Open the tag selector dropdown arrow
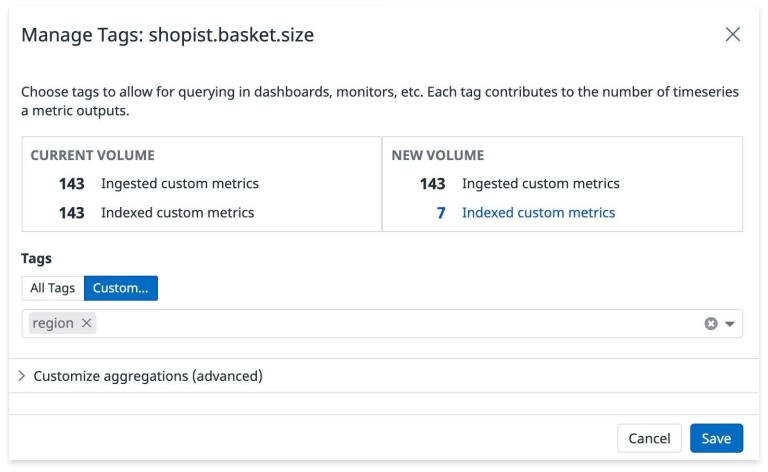This screenshot has height=472, width=768. 730,324
